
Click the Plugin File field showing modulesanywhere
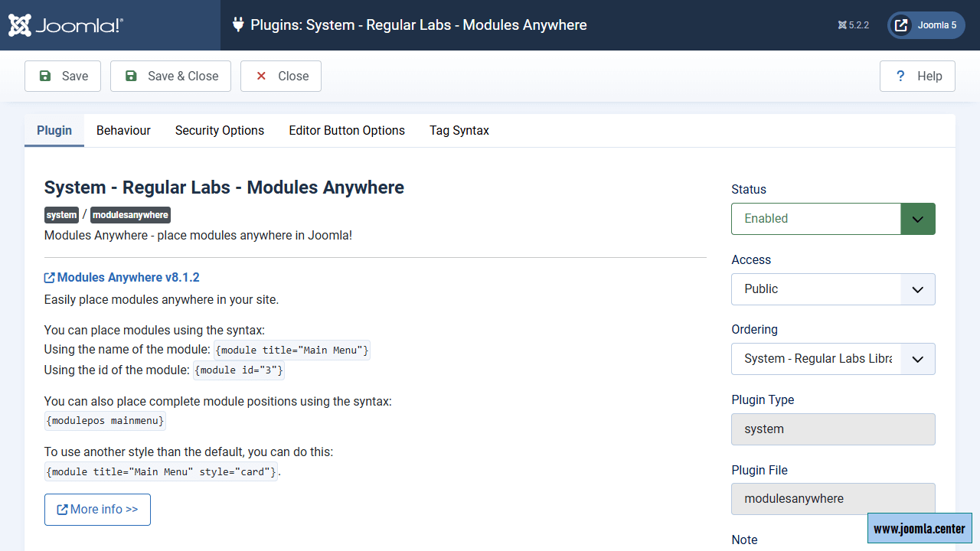click(x=833, y=499)
